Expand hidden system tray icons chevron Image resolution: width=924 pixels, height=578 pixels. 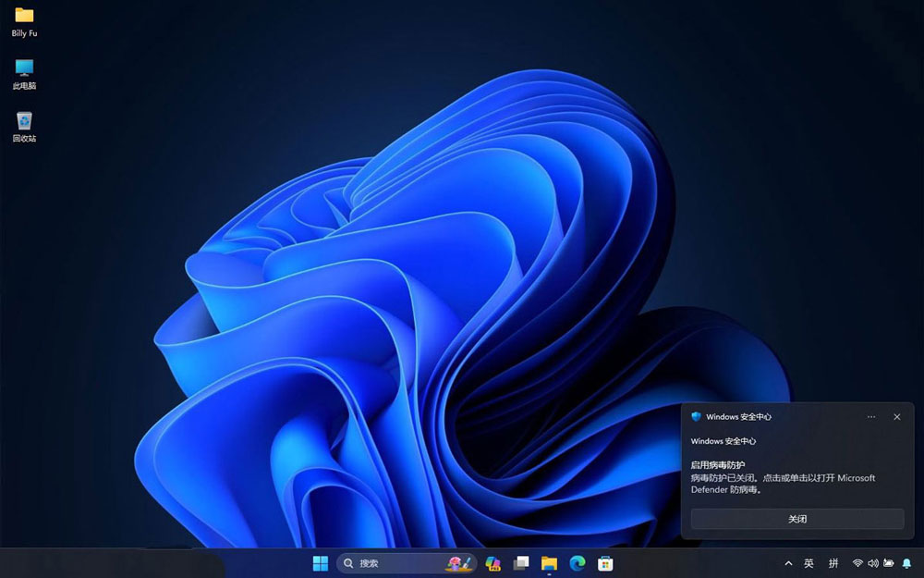[x=788, y=563]
